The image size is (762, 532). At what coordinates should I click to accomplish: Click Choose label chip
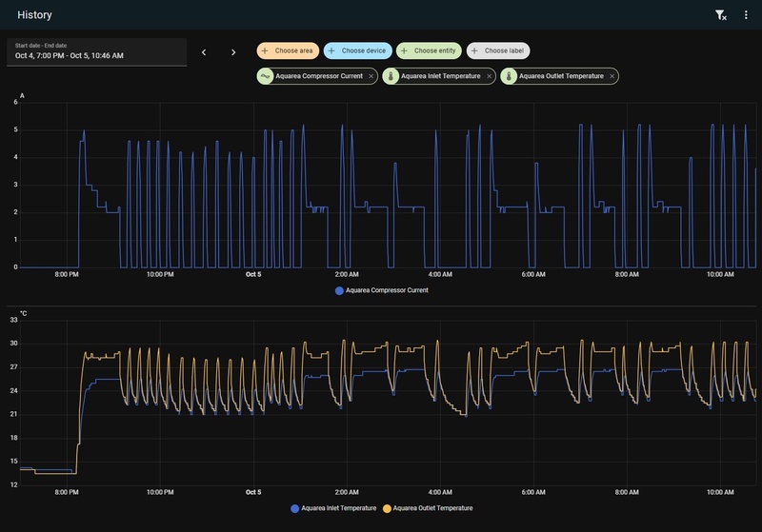click(x=498, y=50)
